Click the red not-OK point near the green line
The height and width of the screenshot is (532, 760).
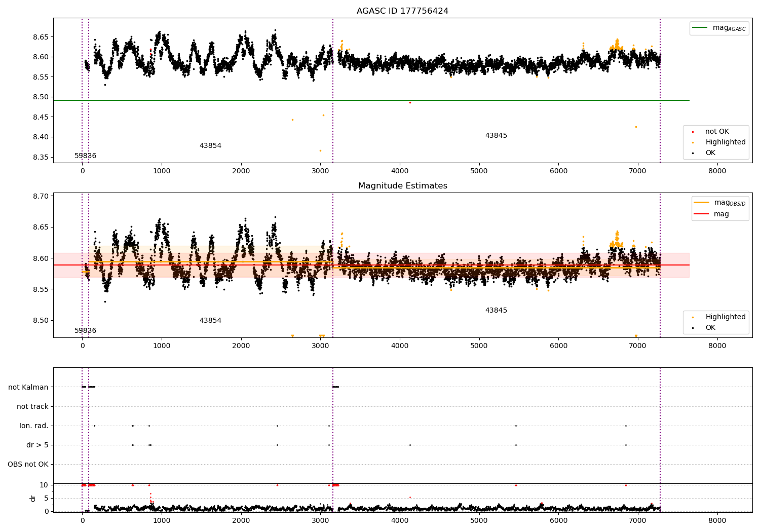[x=410, y=103]
